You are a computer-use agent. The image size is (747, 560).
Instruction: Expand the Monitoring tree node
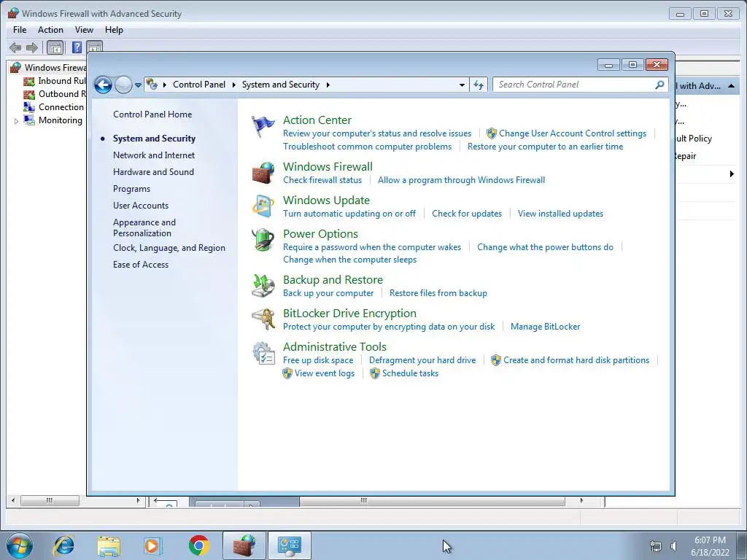16,121
